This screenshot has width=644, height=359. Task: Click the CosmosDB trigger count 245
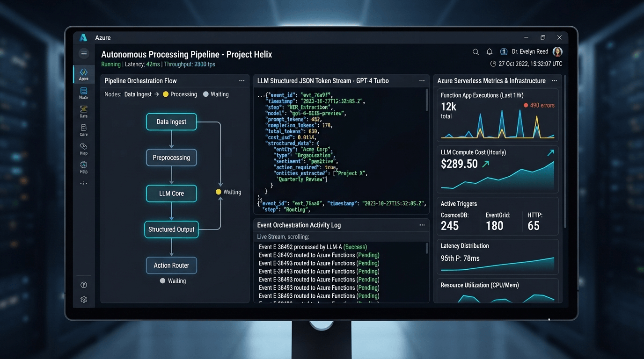coord(450,226)
